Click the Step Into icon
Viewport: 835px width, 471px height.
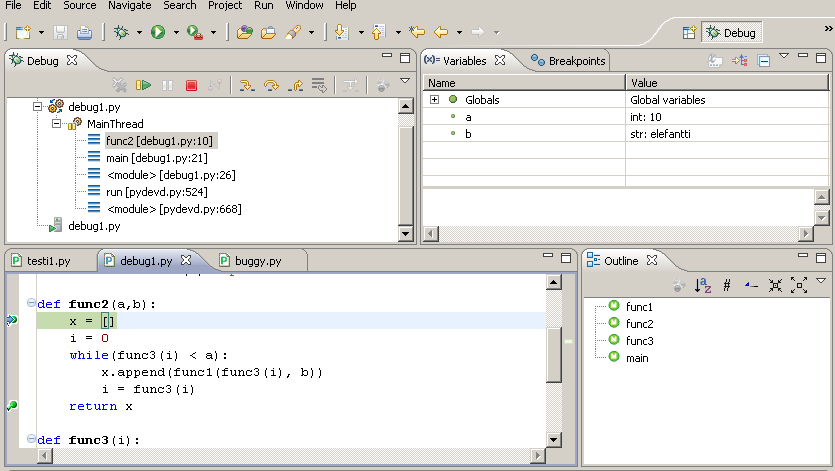tap(246, 86)
